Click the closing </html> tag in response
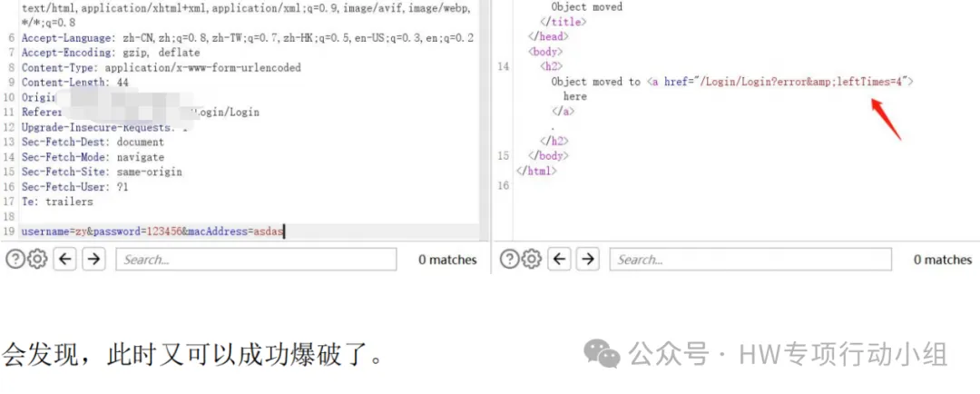Screen dimensions: 980x394 click(x=536, y=170)
